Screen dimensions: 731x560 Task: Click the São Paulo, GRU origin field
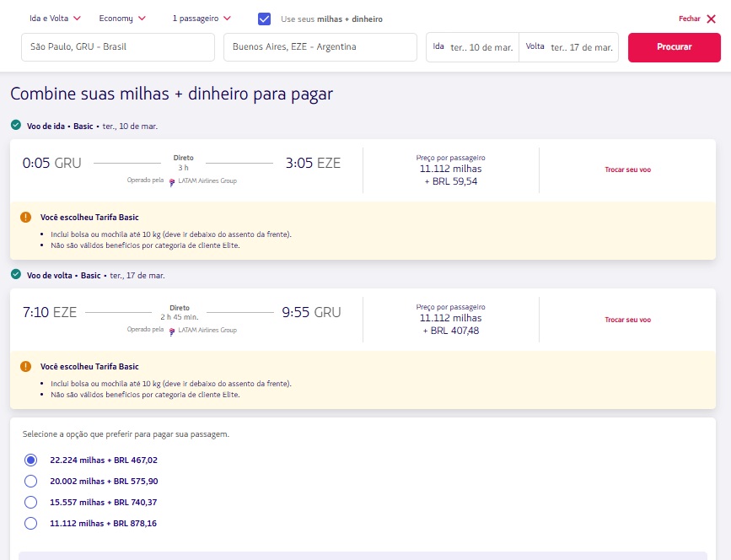(x=118, y=47)
